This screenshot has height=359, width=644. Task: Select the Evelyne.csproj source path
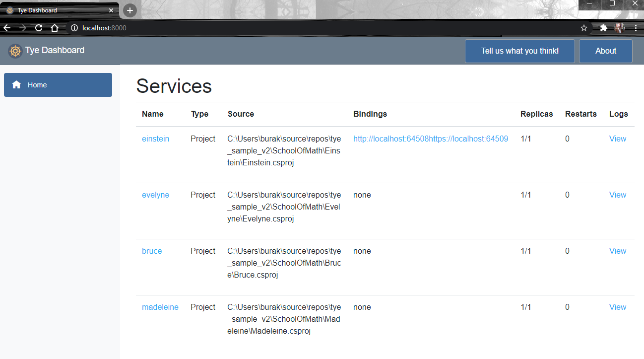284,207
